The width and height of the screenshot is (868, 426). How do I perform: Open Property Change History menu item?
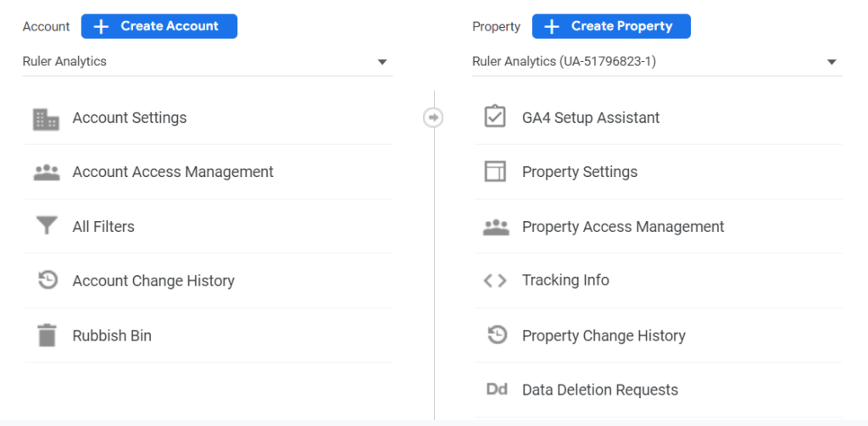click(x=604, y=335)
